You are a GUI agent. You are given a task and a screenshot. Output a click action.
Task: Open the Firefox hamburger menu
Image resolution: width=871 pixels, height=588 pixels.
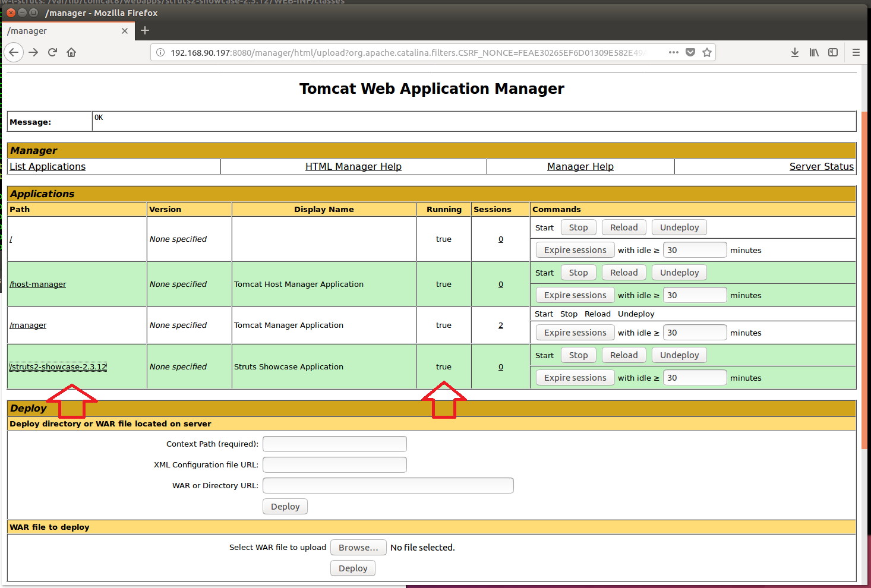coord(856,52)
